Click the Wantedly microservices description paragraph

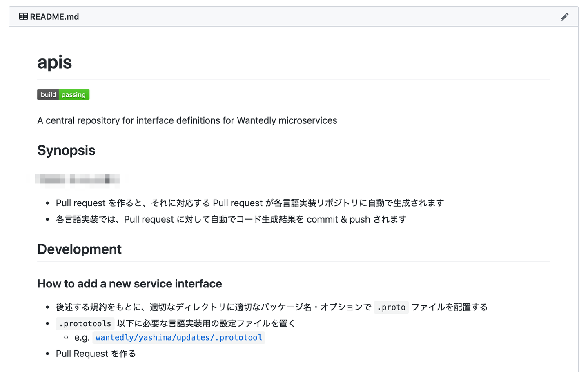click(x=187, y=120)
